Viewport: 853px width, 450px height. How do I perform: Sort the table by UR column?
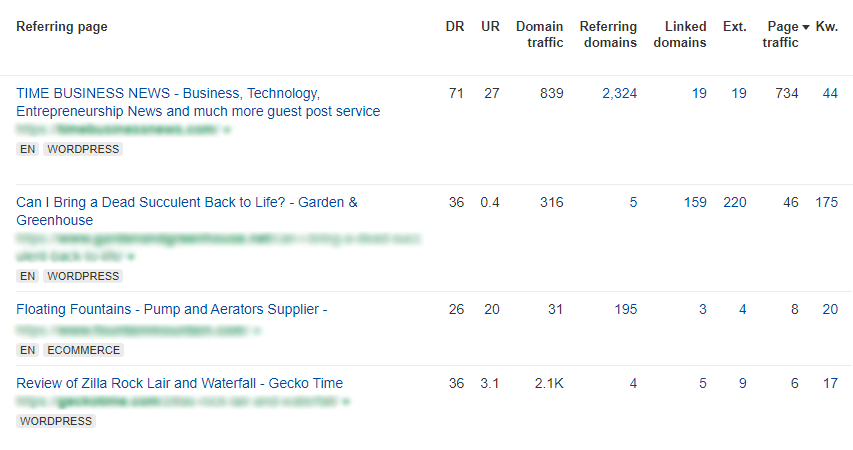click(490, 27)
